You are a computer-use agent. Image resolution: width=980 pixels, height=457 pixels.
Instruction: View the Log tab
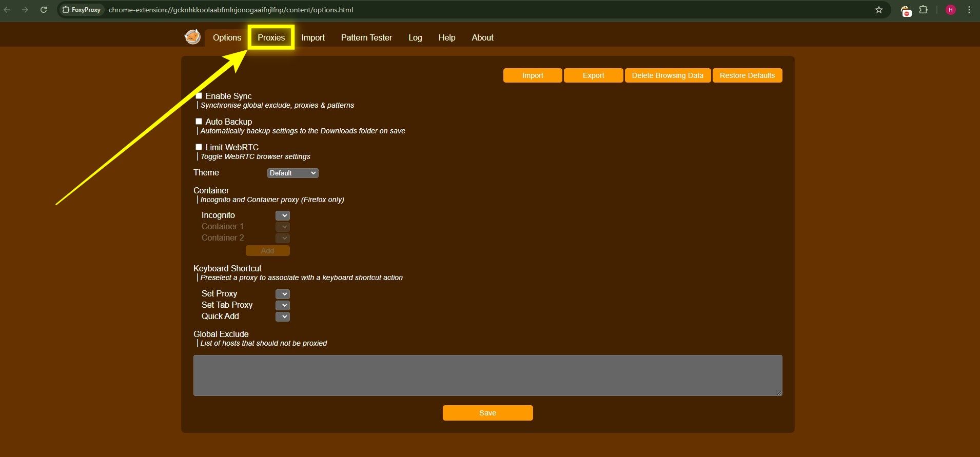tap(415, 37)
